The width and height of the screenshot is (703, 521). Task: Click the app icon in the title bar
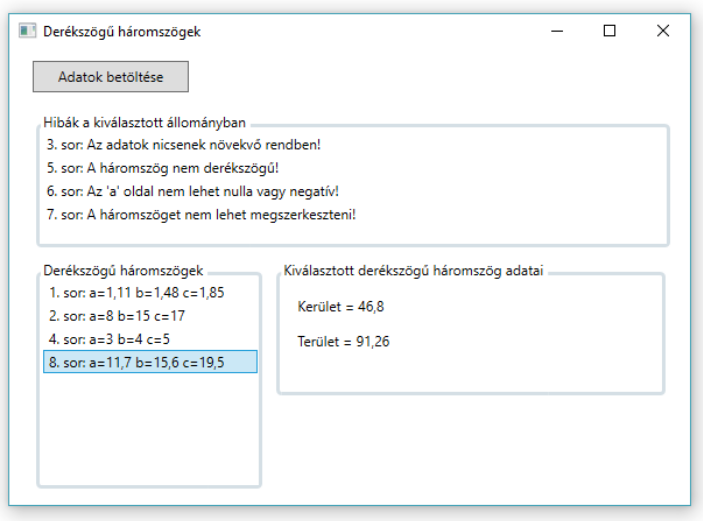coord(28,31)
